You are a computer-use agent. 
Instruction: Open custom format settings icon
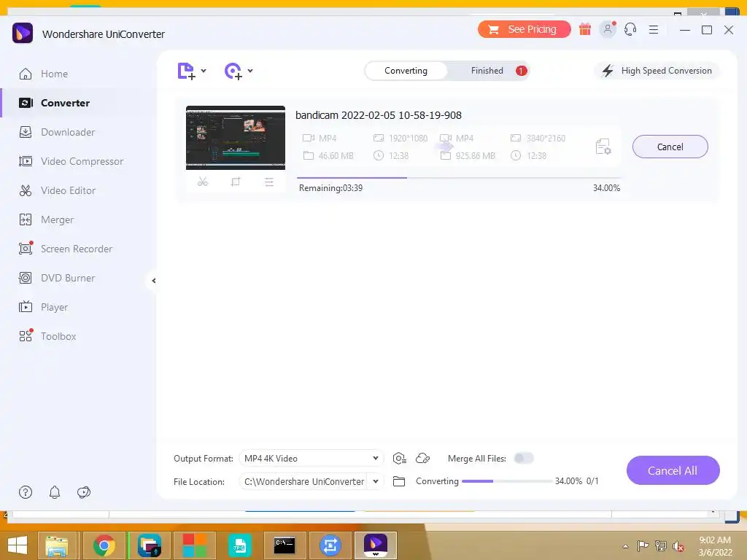399,458
